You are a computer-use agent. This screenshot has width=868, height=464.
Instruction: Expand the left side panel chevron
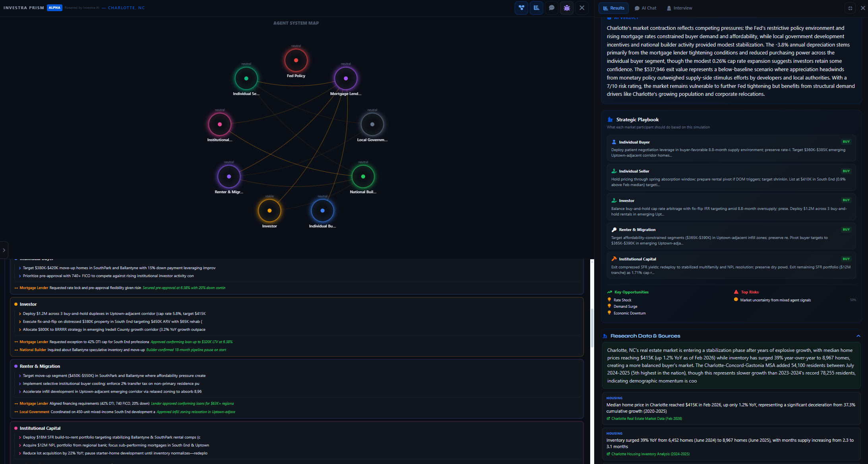click(4, 250)
